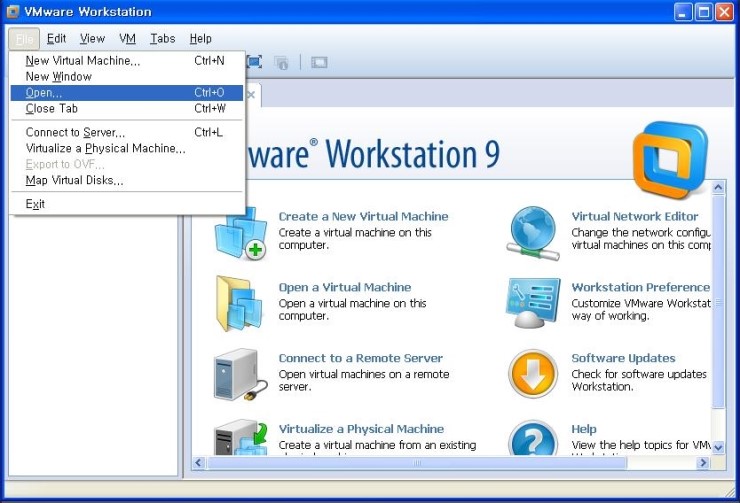The image size is (740, 503).
Task: Open the Tabs menu in menu bar
Action: tap(162, 39)
